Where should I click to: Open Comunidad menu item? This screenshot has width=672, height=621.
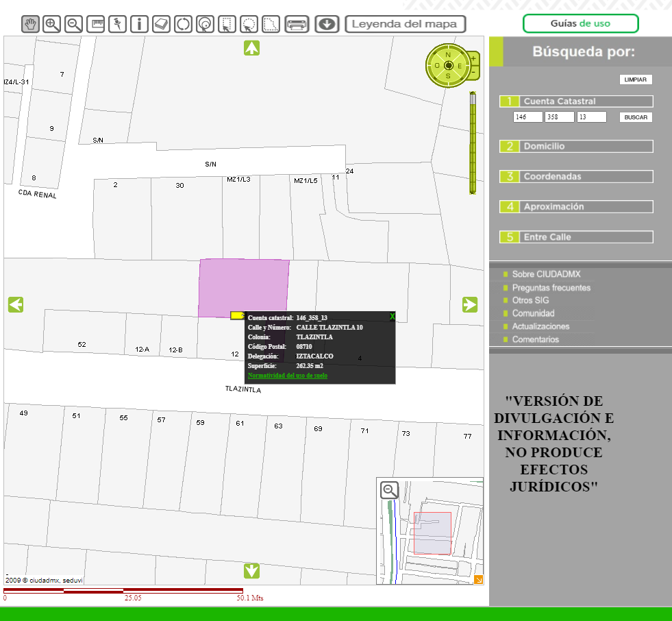click(533, 313)
